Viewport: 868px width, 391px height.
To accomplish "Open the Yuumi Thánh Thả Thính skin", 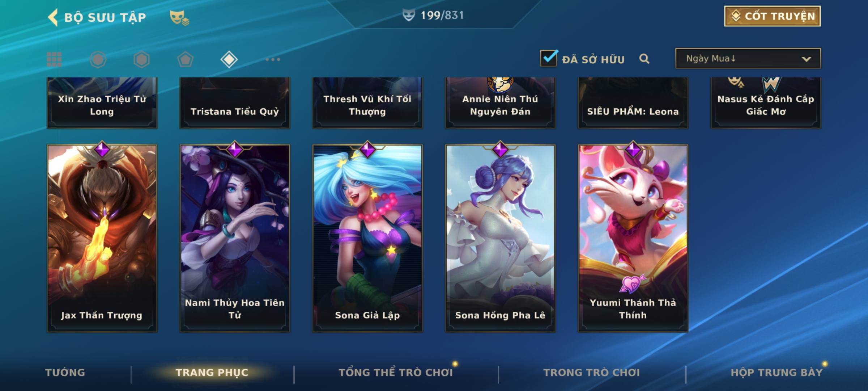I will pyautogui.click(x=633, y=238).
